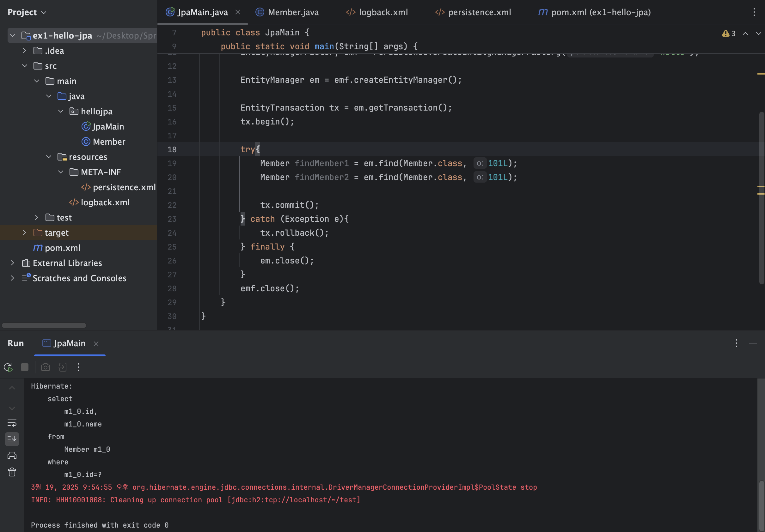
Task: Hide the Run tool window
Action: 753,343
